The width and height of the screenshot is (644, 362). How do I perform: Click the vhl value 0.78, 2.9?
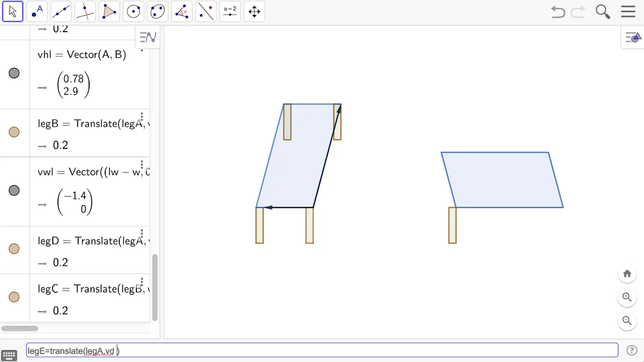click(x=73, y=85)
